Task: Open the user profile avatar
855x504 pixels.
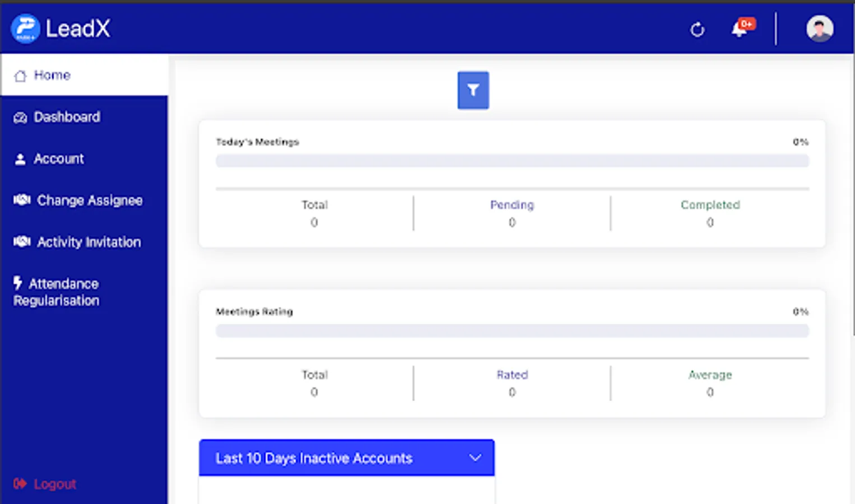Action: coord(819,28)
